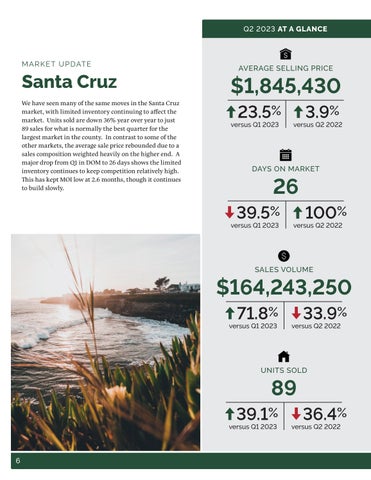Click the Market Update label

point(56,64)
